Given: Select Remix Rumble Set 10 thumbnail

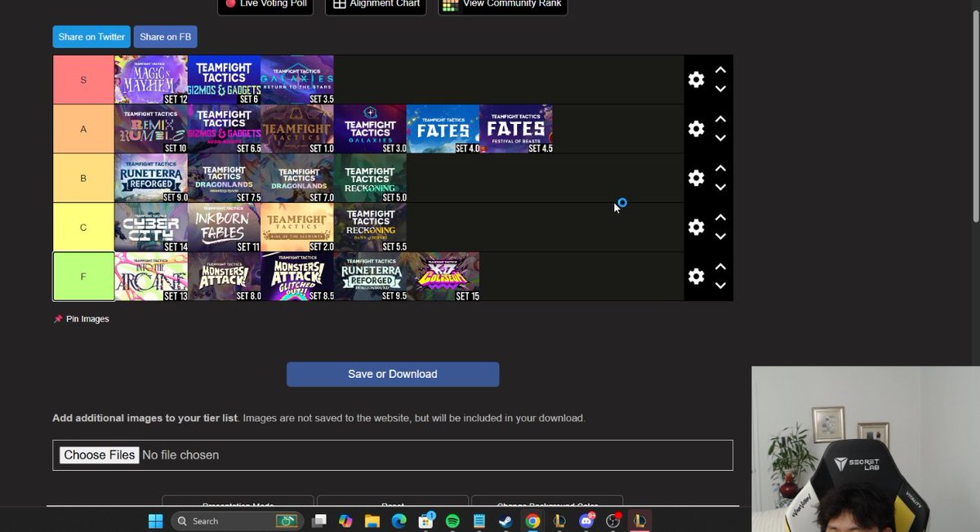Looking at the screenshot, I should (151, 129).
